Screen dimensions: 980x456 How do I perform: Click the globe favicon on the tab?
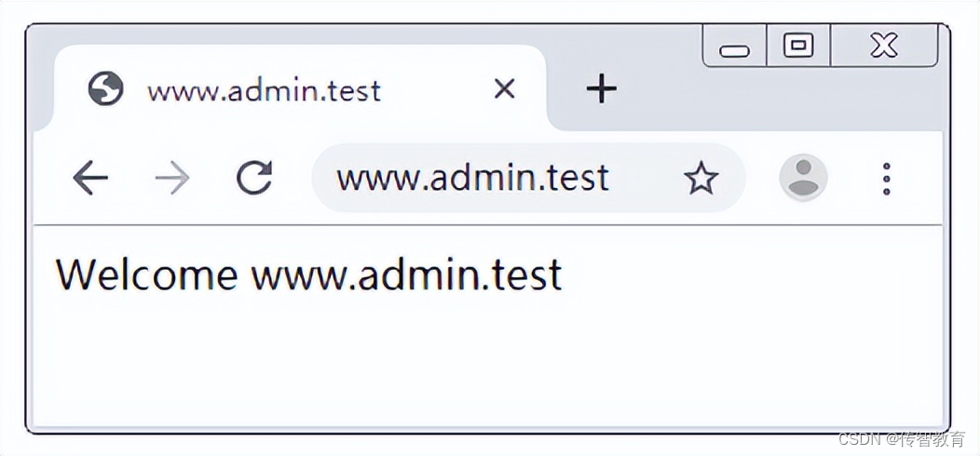tap(105, 88)
